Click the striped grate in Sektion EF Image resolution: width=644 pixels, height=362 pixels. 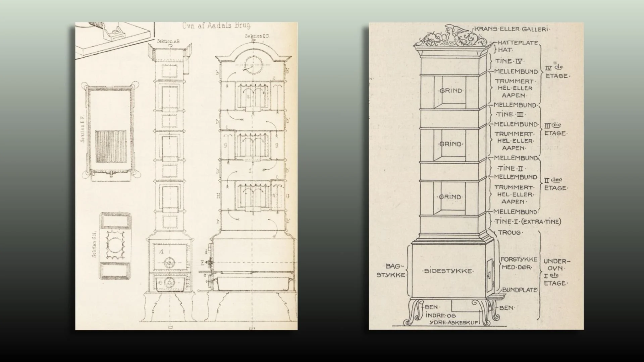111,146
